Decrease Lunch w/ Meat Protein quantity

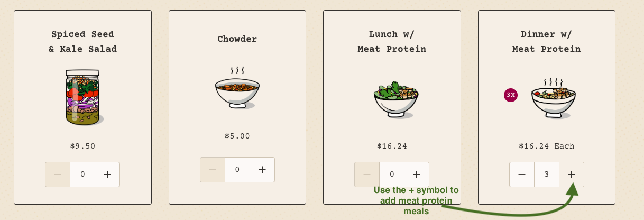[367, 175]
